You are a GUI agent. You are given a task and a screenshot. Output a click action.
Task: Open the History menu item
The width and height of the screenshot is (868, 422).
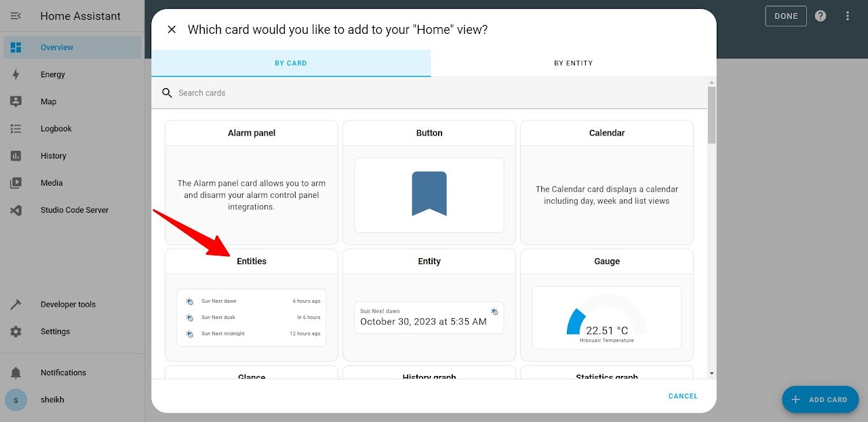(x=73, y=156)
